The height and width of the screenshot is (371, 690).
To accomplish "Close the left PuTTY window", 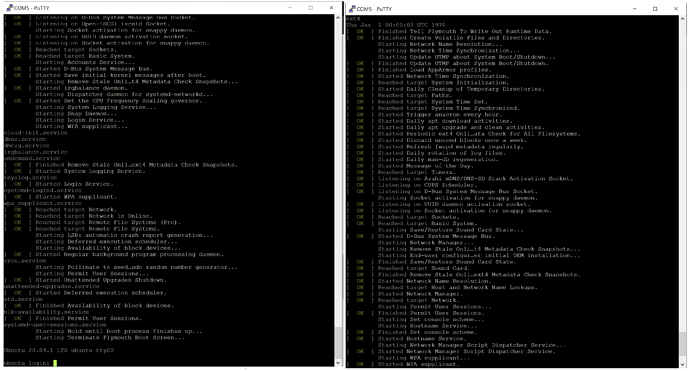I will [x=331, y=8].
